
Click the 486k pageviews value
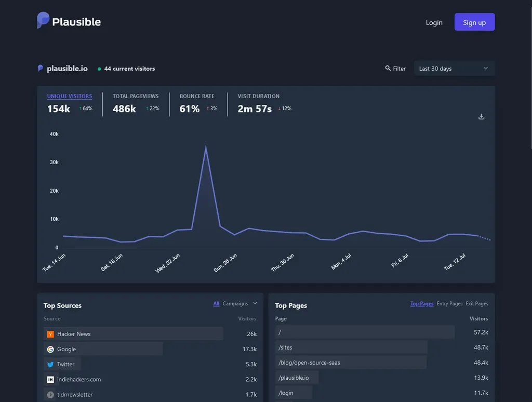click(x=124, y=109)
